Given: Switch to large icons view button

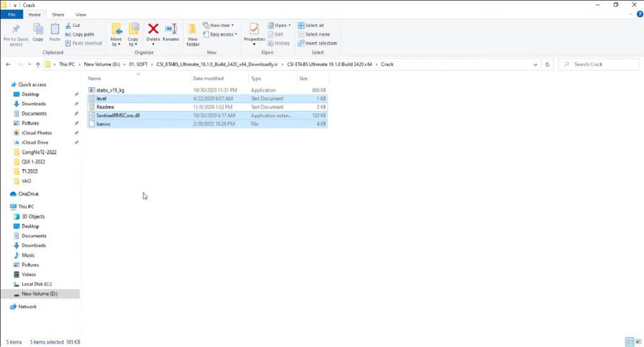Looking at the screenshot, I should tap(638, 342).
